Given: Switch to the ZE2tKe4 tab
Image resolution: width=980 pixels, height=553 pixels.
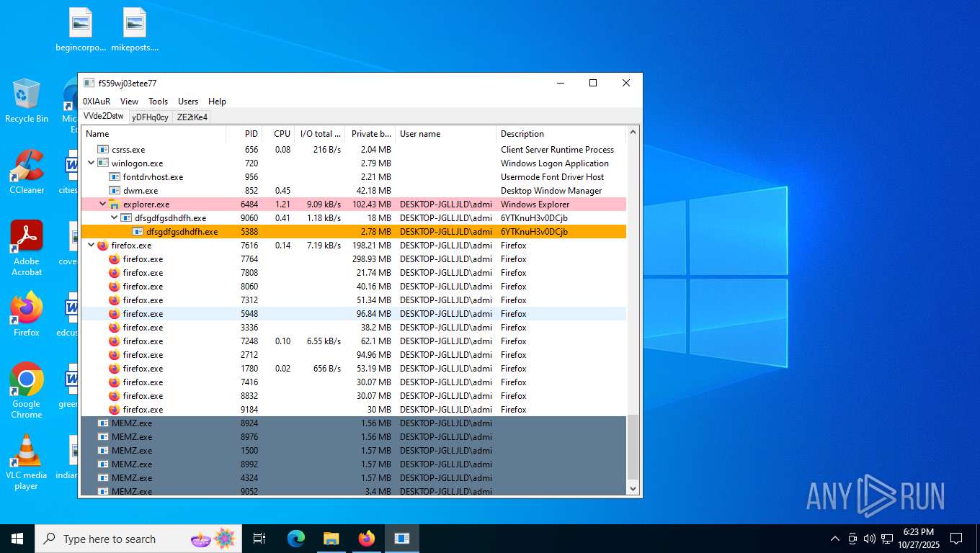Looking at the screenshot, I should [192, 117].
